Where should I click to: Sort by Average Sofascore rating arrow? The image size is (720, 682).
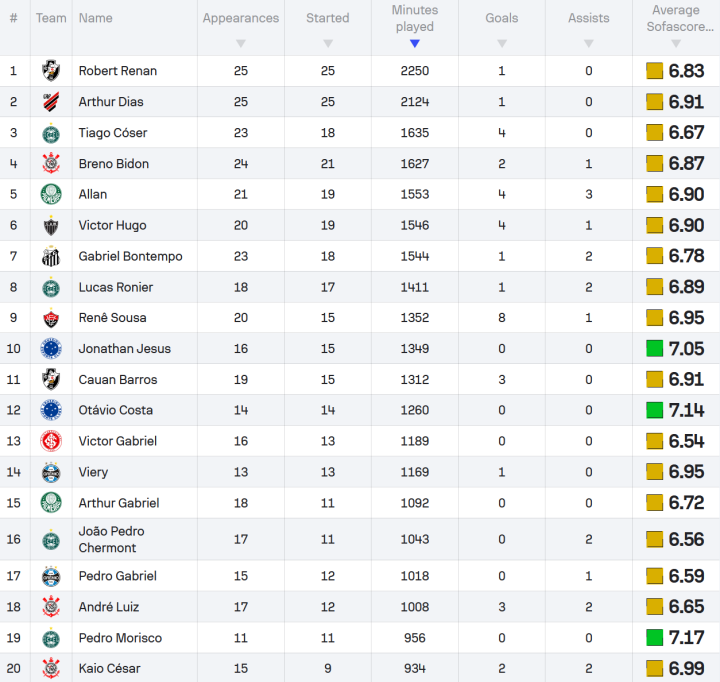point(676,44)
